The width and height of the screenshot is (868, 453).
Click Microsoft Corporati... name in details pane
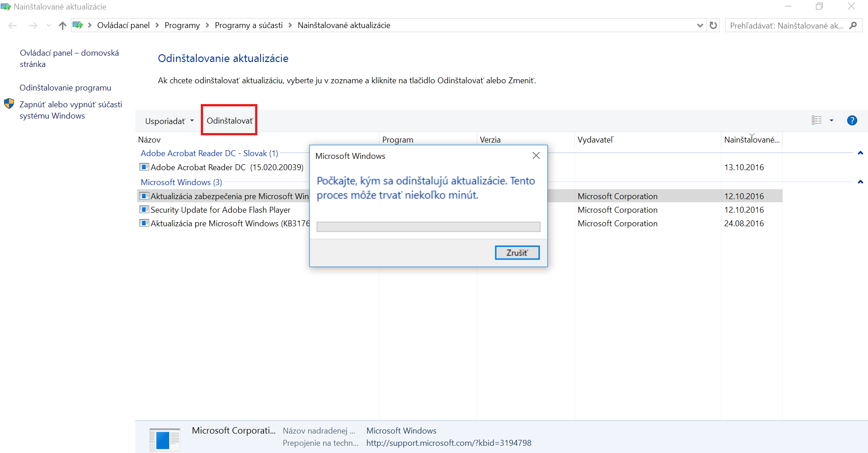pyautogui.click(x=233, y=430)
